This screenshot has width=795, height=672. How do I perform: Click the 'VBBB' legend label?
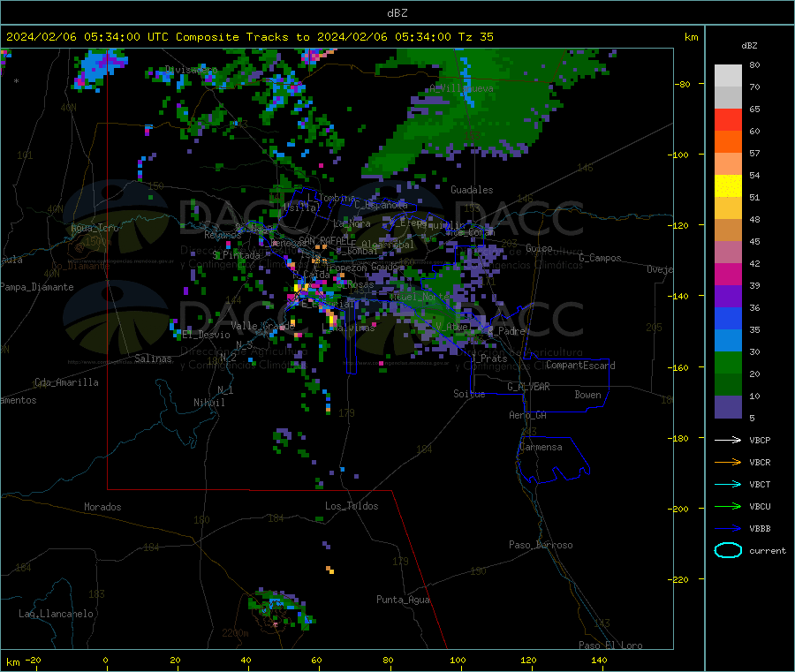[x=760, y=529]
